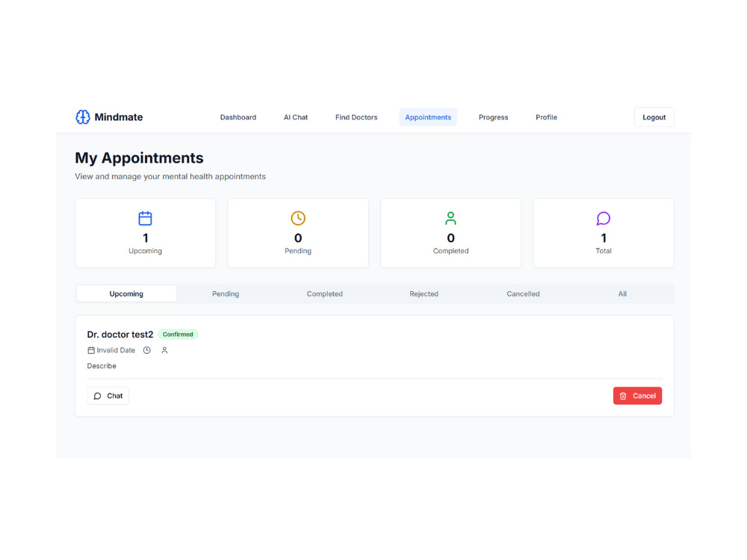This screenshot has width=747, height=560.
Task: Click the small person icon in the appointment row
Action: (x=164, y=350)
